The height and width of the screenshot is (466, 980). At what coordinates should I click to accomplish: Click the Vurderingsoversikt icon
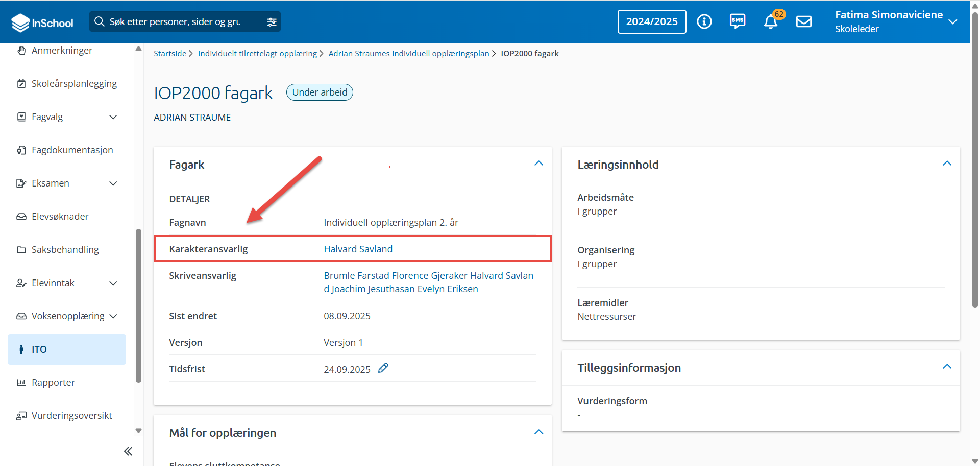[21, 415]
